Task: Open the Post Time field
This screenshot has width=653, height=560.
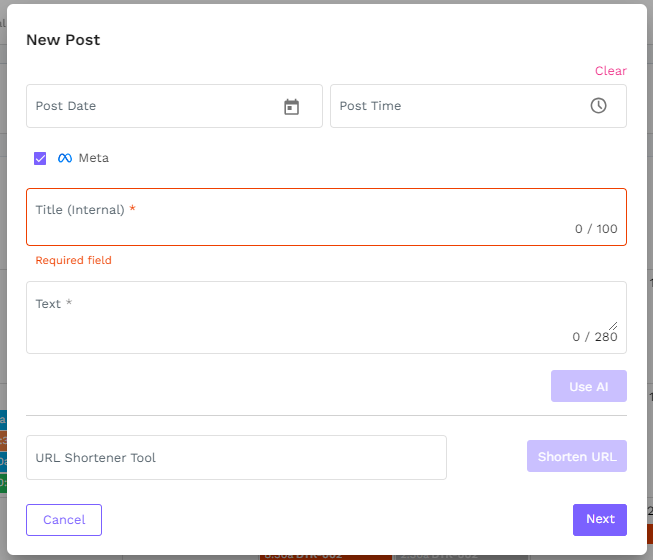Action: 460,106
